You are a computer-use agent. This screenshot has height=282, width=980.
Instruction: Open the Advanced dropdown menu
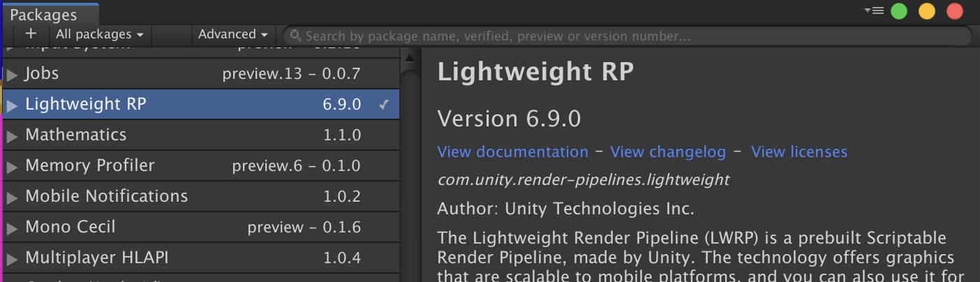point(233,34)
